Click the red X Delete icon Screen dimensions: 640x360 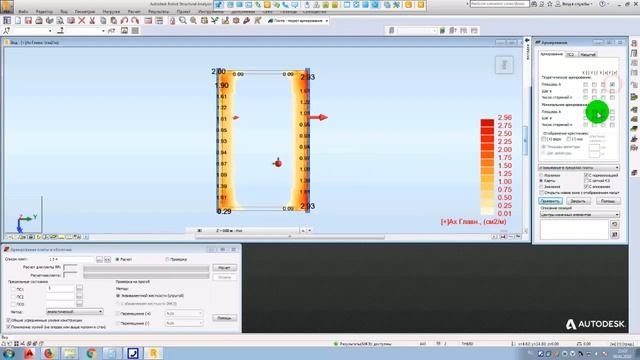pyautogui.click(x=82, y=20)
